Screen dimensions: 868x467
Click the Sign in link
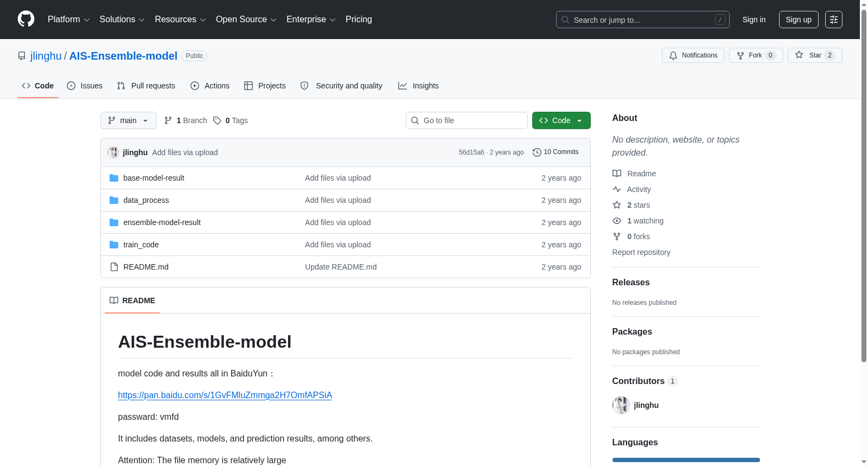tap(754, 20)
